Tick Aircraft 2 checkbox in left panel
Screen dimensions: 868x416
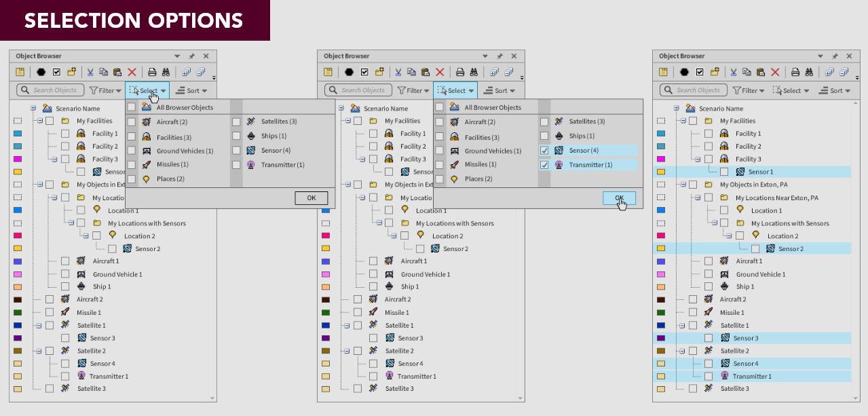(50, 299)
